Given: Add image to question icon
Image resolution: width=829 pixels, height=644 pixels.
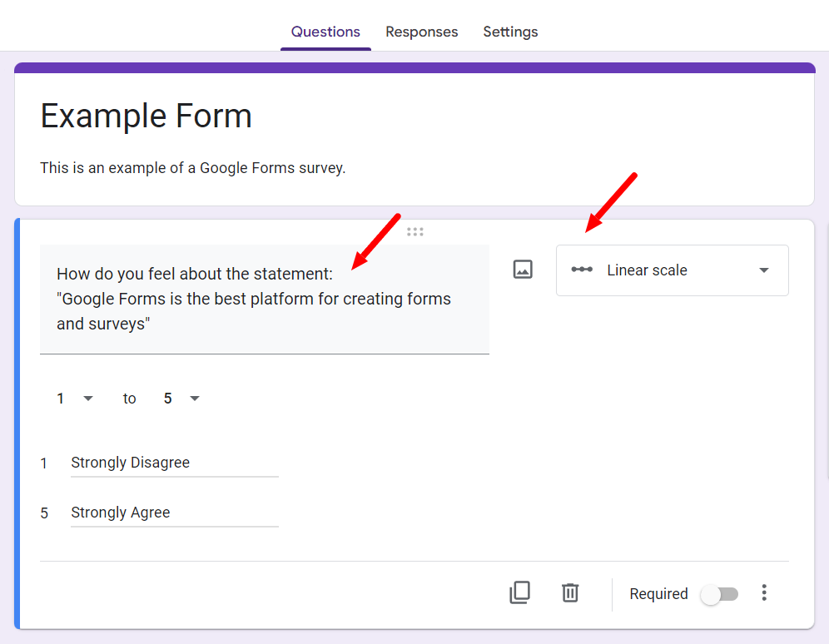Looking at the screenshot, I should point(523,270).
